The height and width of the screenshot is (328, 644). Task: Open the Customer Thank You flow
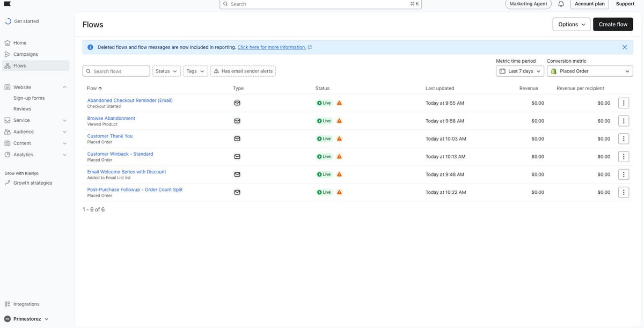click(x=110, y=136)
